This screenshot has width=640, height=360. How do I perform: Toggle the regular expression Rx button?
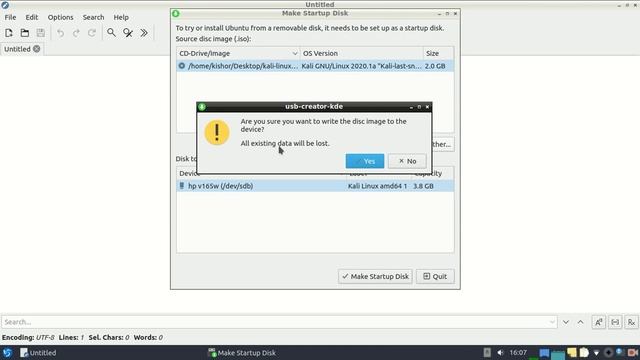pyautogui.click(x=631, y=322)
